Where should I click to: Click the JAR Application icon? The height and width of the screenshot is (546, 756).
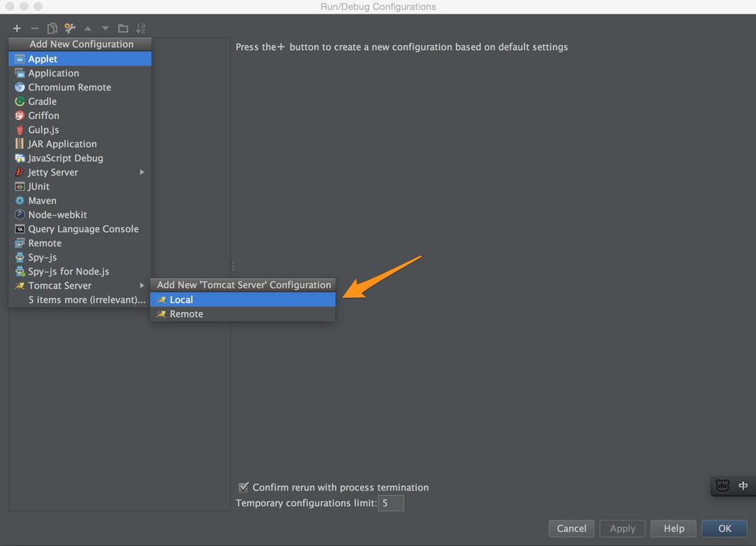click(x=20, y=144)
